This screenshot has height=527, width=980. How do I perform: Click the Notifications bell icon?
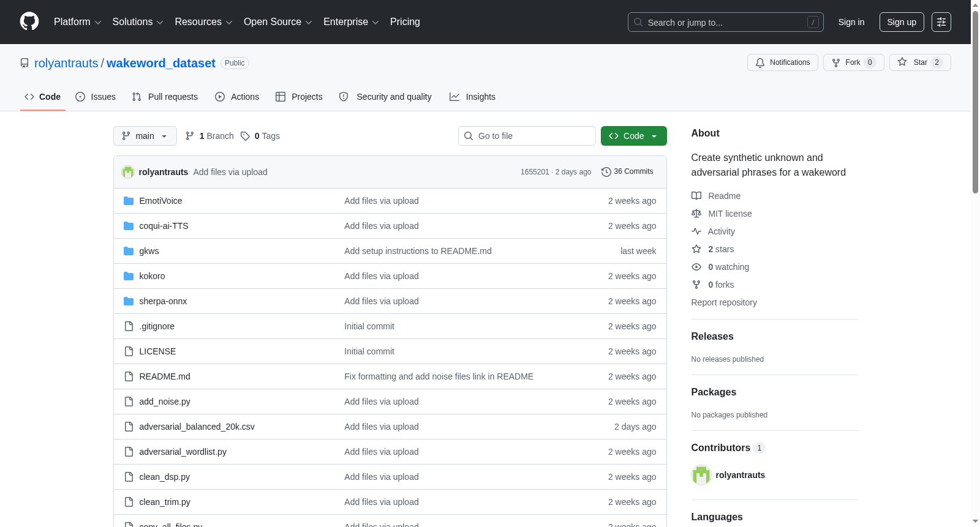760,62
